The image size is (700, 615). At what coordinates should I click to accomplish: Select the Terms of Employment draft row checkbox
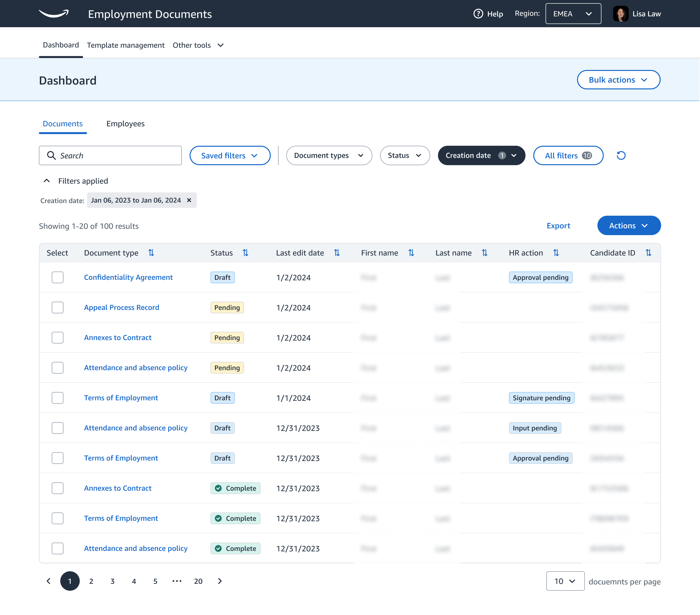58,398
